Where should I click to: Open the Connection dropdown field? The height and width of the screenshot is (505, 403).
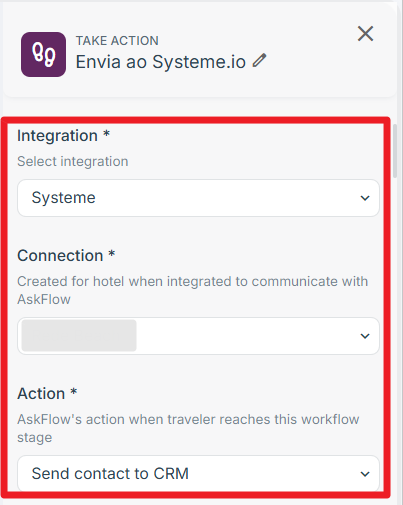pos(198,336)
